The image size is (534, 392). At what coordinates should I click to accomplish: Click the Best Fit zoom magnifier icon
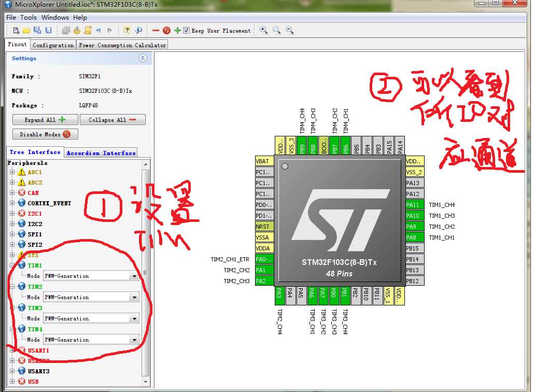point(276,30)
